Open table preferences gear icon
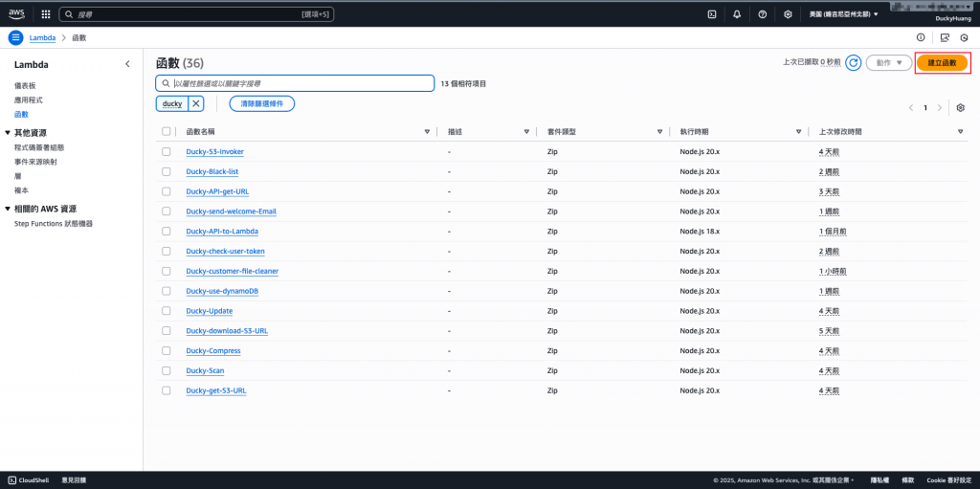This screenshot has width=980, height=489. (x=961, y=107)
